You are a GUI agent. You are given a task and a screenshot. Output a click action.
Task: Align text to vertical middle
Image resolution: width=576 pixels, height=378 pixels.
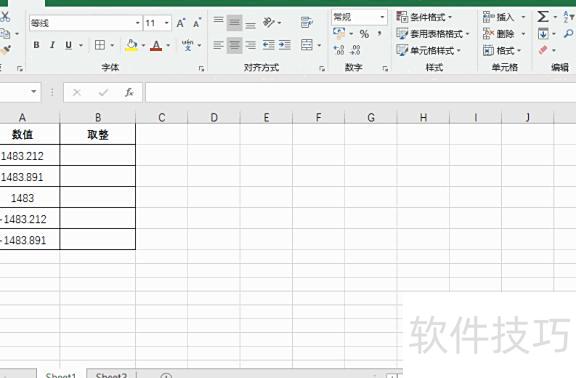(x=234, y=23)
